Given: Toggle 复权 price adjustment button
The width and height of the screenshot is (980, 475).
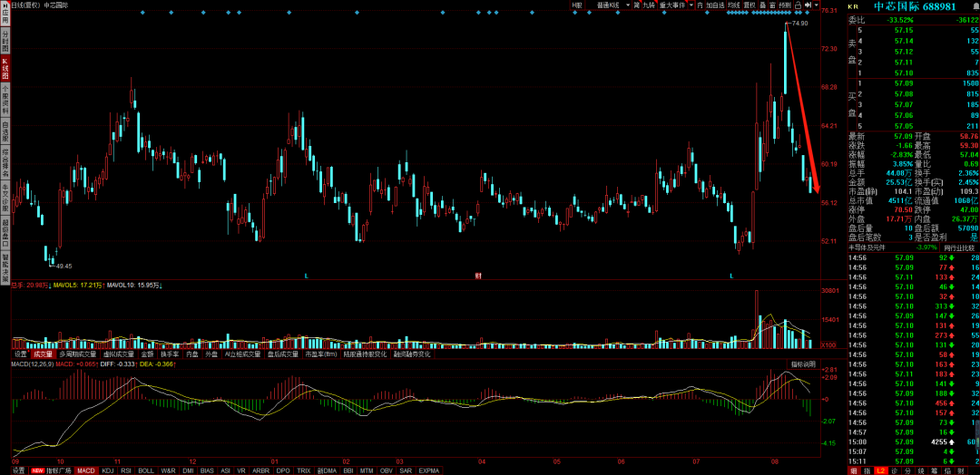Looking at the screenshot, I should 750,5.
